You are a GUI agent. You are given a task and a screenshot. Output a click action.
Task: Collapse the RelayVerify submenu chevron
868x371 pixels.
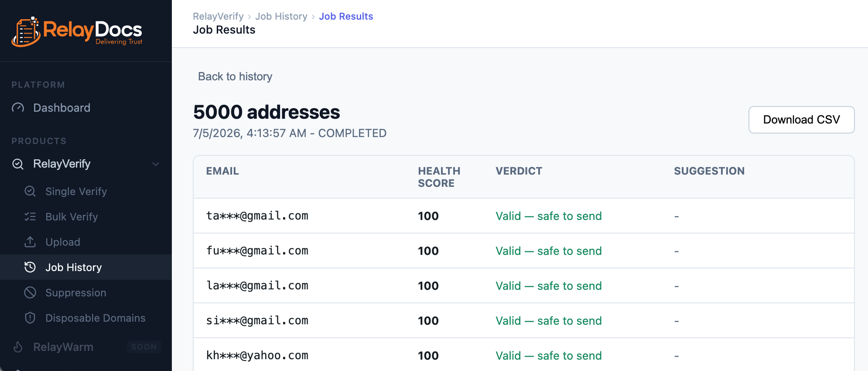point(156,164)
